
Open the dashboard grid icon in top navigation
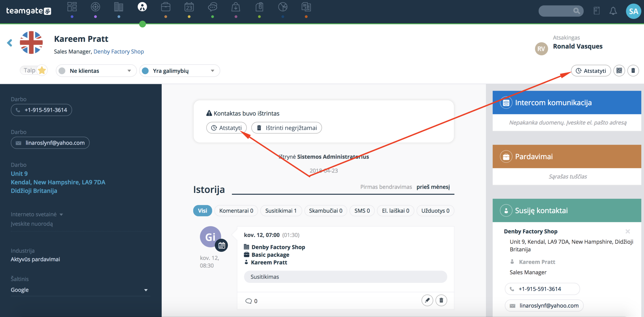pos(72,7)
